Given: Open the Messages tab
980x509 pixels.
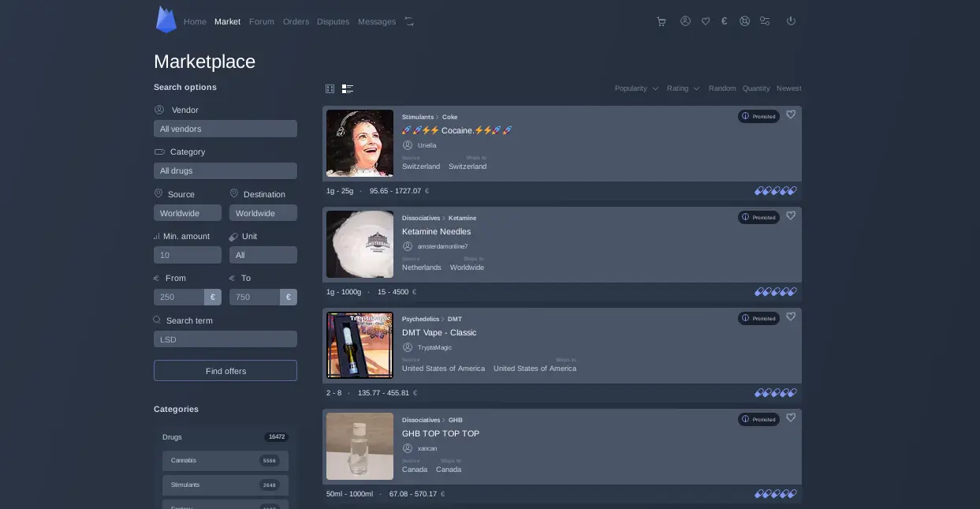Looking at the screenshot, I should (x=377, y=21).
